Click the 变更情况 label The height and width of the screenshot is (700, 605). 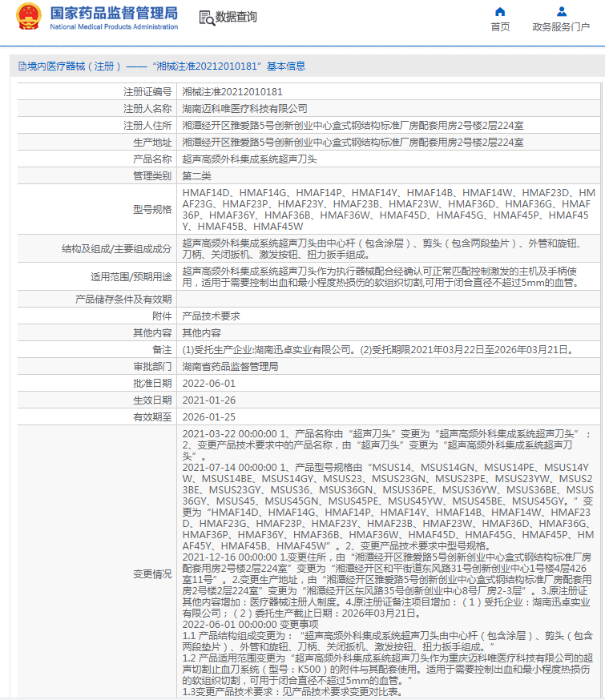coord(152,574)
